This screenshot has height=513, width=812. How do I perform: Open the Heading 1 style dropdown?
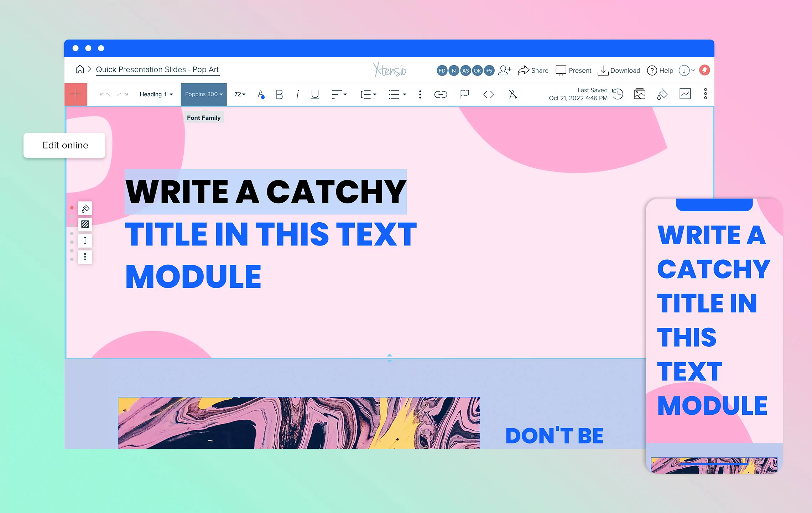tap(156, 94)
